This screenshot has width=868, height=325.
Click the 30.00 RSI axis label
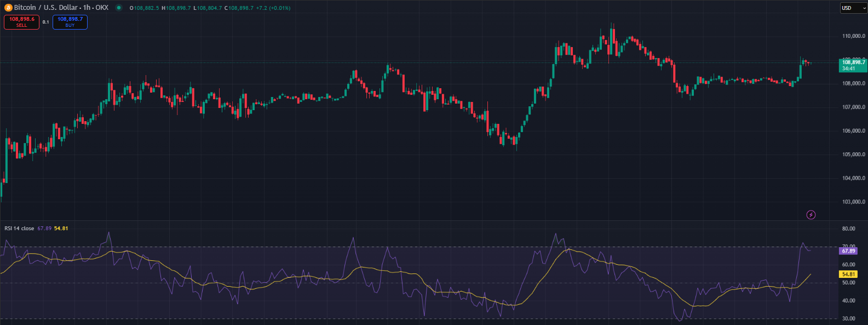click(x=848, y=318)
